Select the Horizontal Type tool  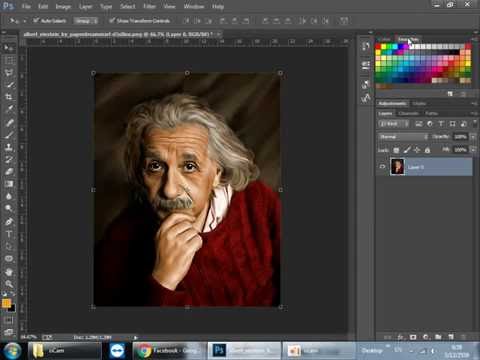pyautogui.click(x=9, y=234)
